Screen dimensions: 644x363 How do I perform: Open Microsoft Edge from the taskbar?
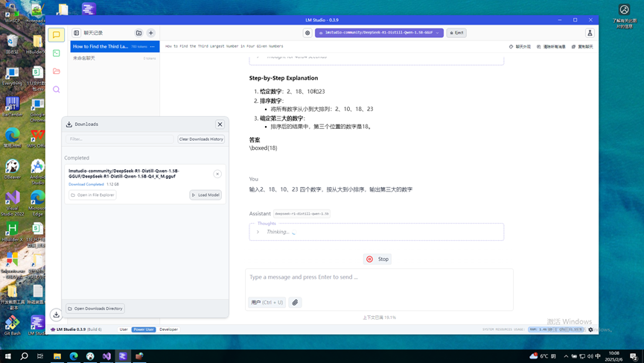pyautogui.click(x=74, y=356)
